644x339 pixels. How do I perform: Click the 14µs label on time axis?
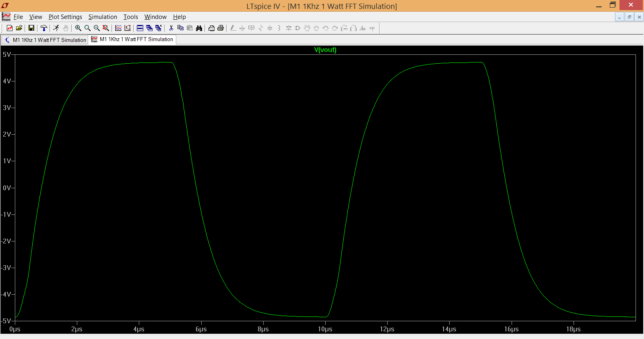tap(449, 329)
